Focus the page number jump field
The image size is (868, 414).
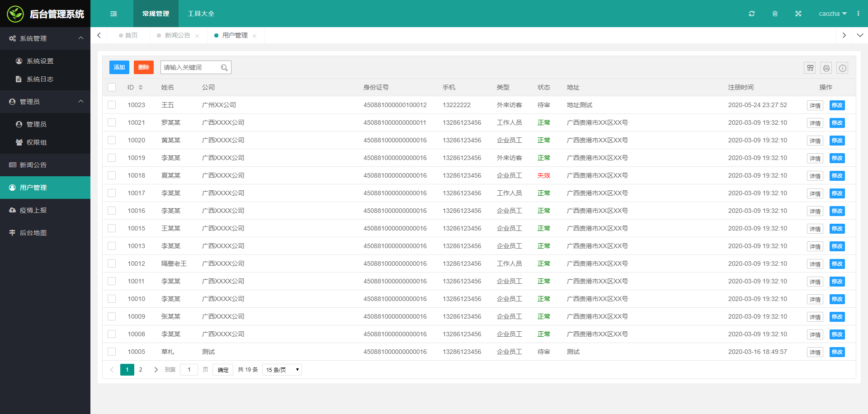pyautogui.click(x=189, y=370)
